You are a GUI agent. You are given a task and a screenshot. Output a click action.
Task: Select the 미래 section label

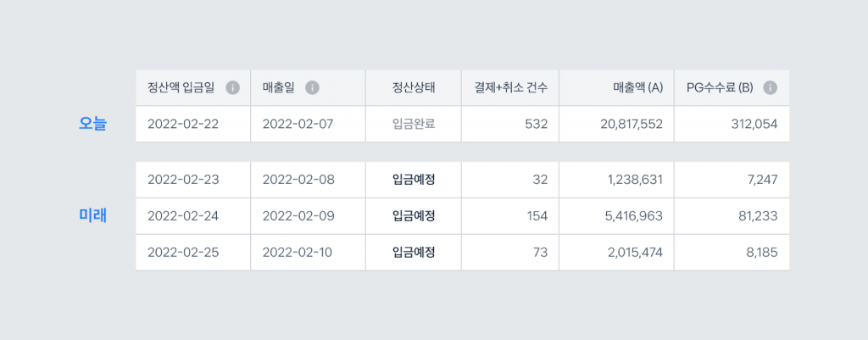tap(92, 216)
